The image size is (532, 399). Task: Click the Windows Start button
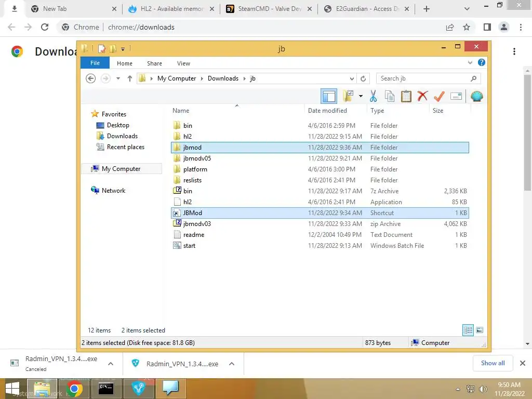click(x=12, y=389)
